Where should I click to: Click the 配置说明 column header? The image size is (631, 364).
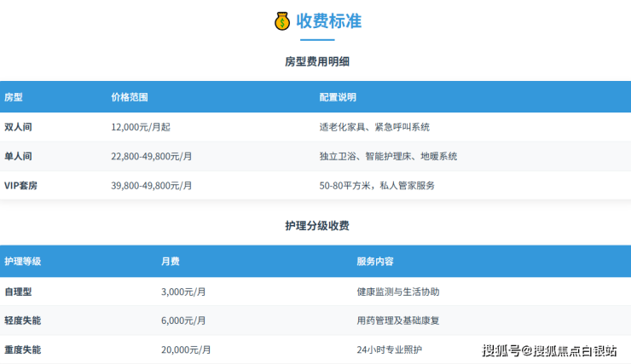338,97
